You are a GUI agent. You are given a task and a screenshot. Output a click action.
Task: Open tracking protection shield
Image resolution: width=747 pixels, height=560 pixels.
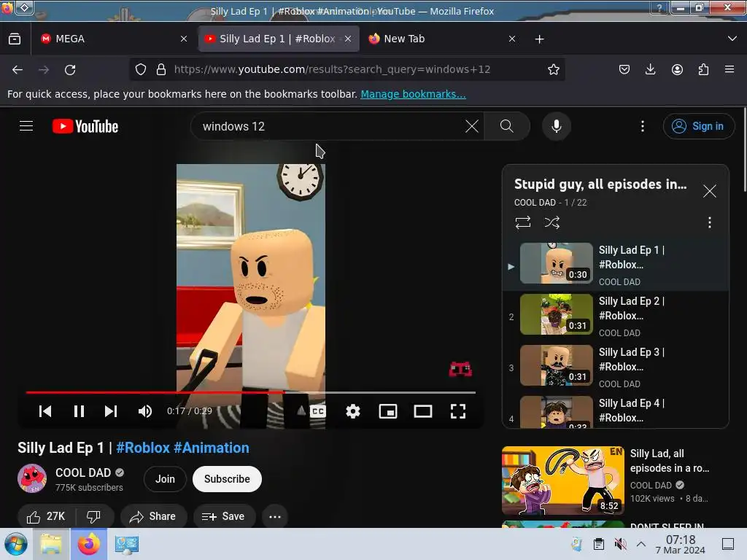point(141,69)
